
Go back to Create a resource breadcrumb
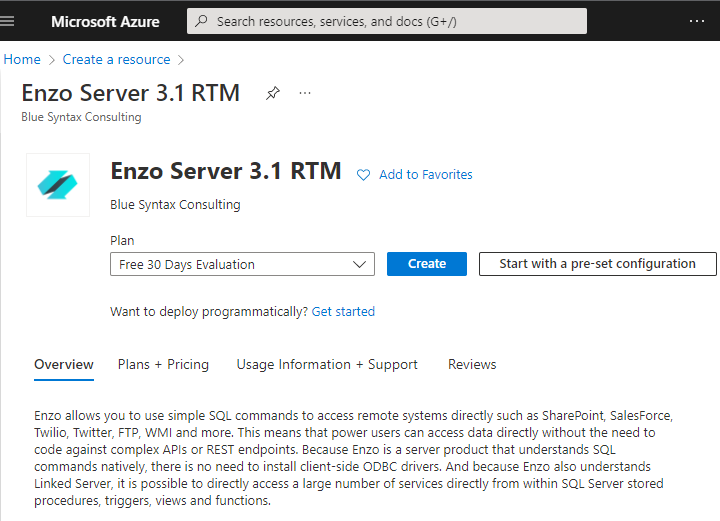116,59
